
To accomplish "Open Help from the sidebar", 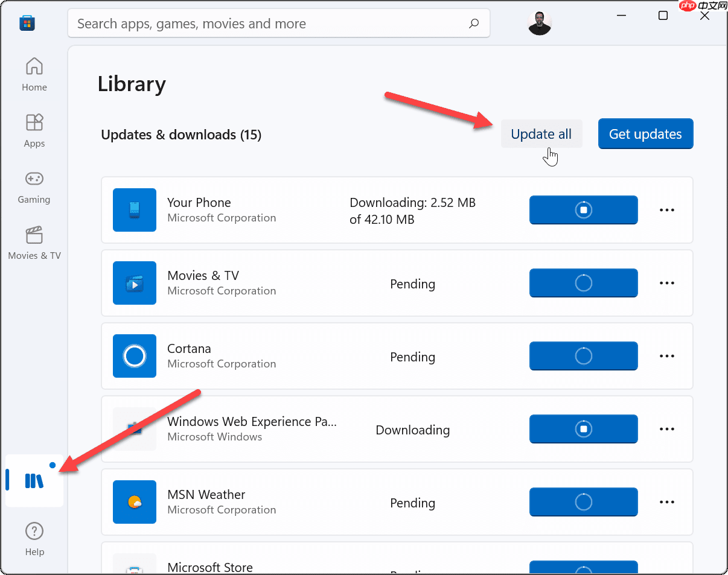I will (34, 539).
